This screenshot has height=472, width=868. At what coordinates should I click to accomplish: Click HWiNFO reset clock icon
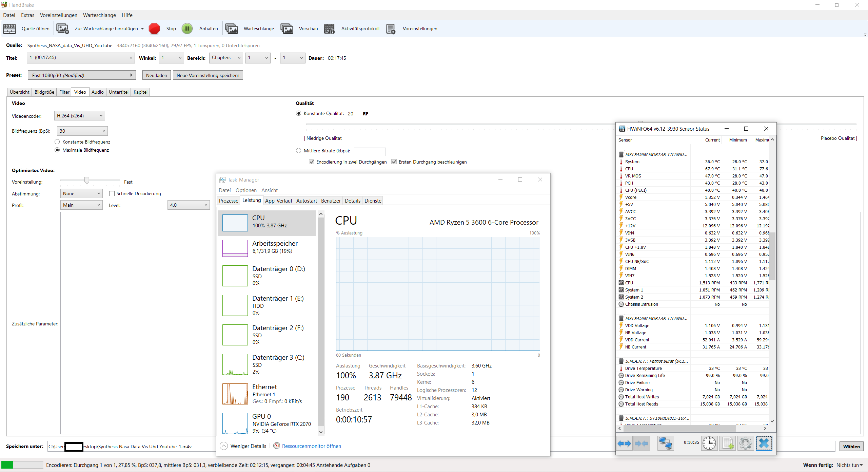click(x=709, y=443)
